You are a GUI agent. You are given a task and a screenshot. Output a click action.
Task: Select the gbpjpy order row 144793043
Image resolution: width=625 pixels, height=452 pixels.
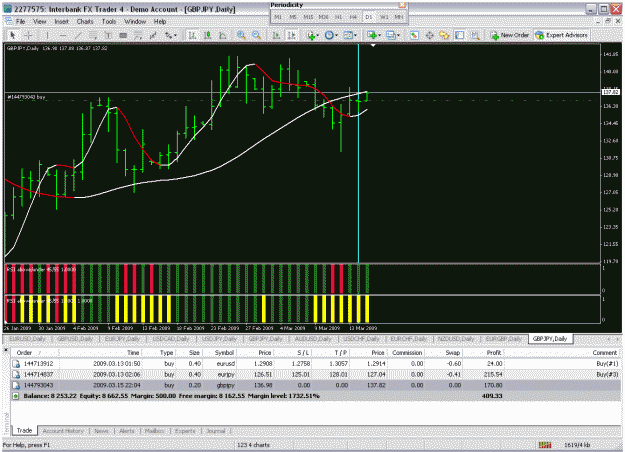(x=316, y=385)
